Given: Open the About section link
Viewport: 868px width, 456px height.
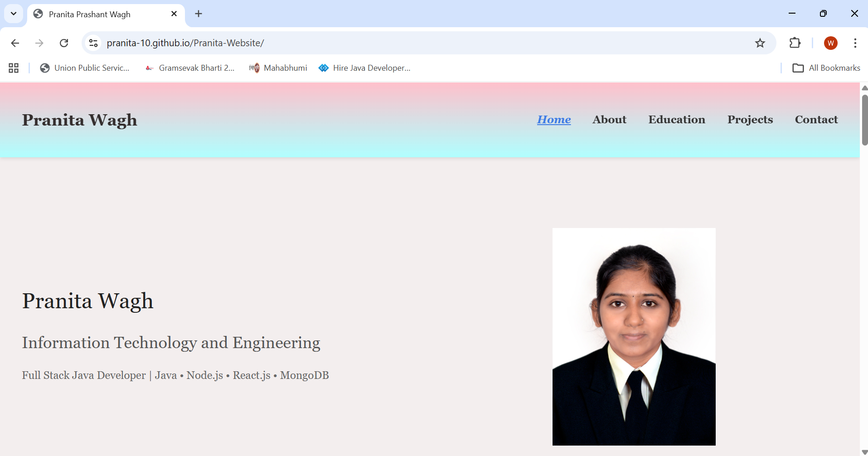Looking at the screenshot, I should coord(609,119).
